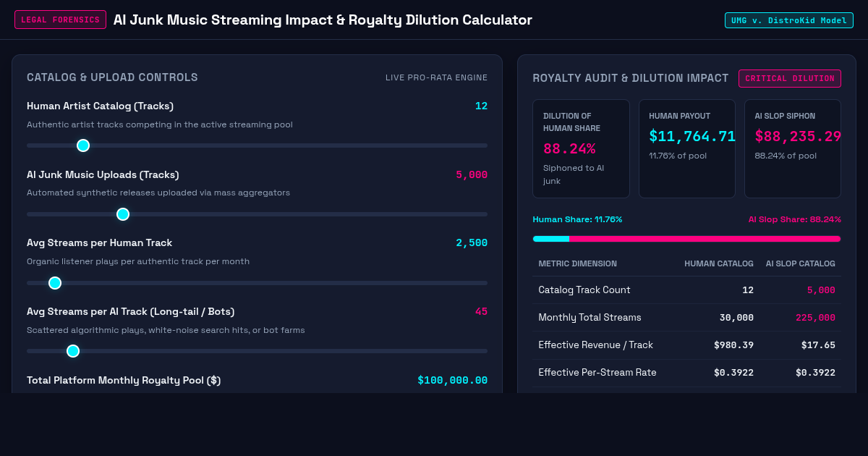The image size is (868, 456).
Task: Click the Organic listener plays description text
Action: [x=138, y=261]
